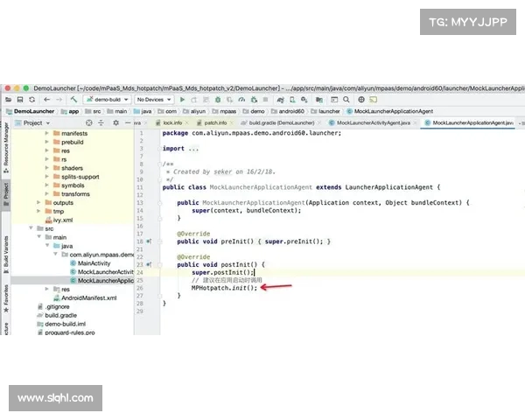Select AndroidManifest.xml in tree
Viewport: 525px width, 420px height.
pyautogui.click(x=85, y=297)
